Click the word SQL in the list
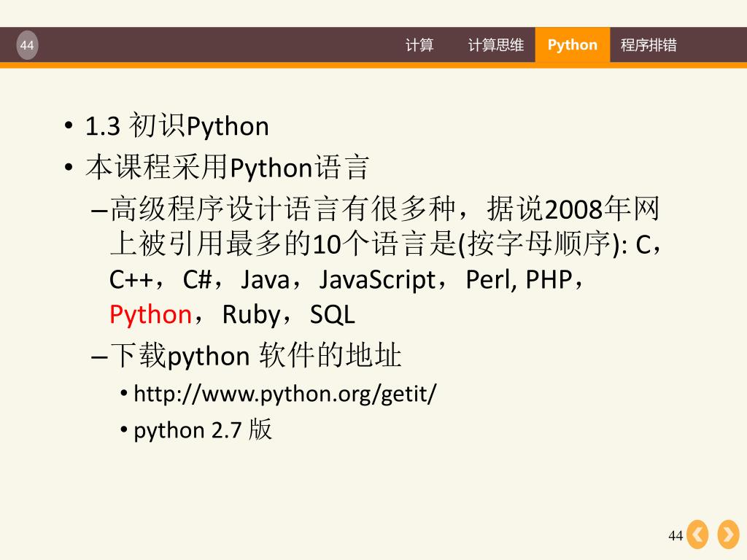The image size is (747, 560). (x=333, y=315)
